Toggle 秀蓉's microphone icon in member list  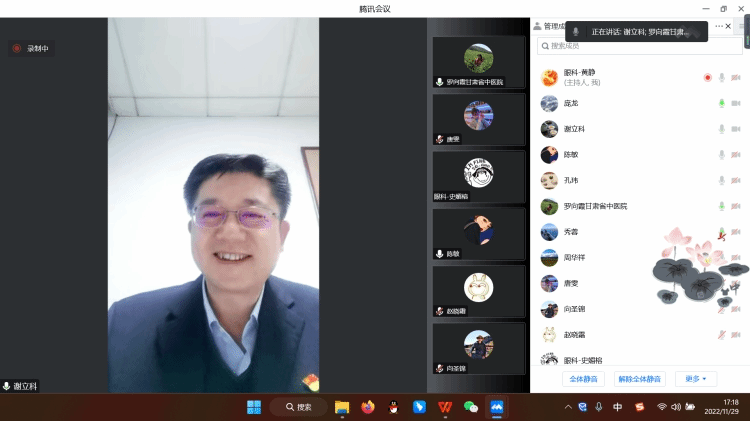(x=722, y=232)
